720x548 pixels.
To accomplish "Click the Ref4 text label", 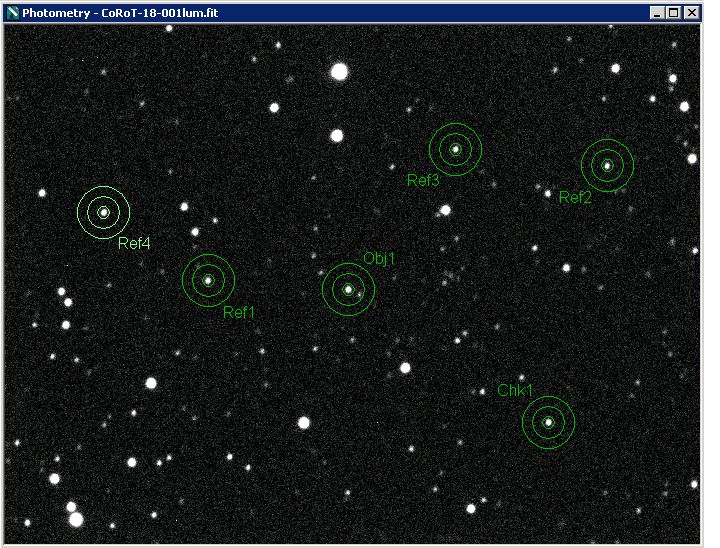I will [134, 243].
